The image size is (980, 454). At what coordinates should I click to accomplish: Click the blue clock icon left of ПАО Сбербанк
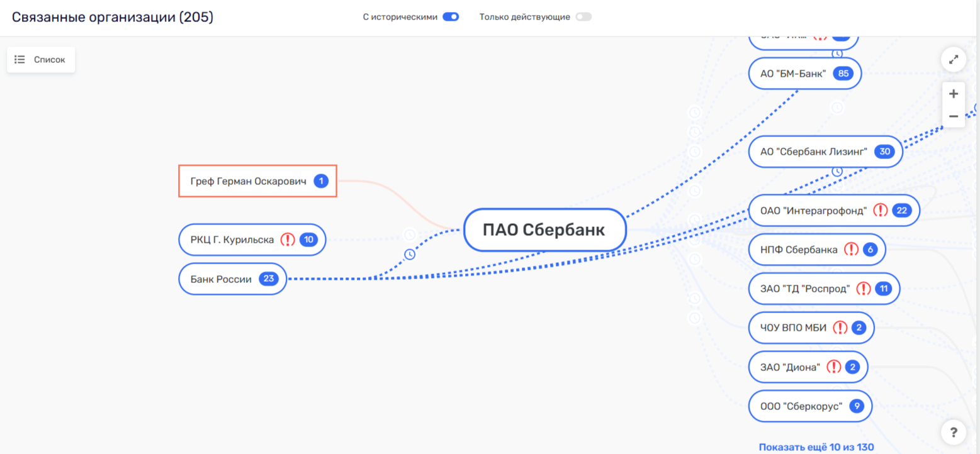tap(410, 254)
